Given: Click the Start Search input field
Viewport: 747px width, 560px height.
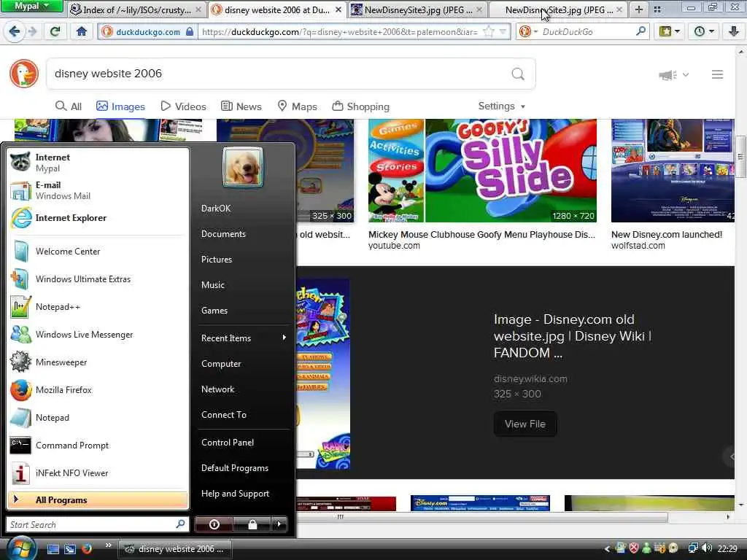Looking at the screenshot, I should (98, 524).
